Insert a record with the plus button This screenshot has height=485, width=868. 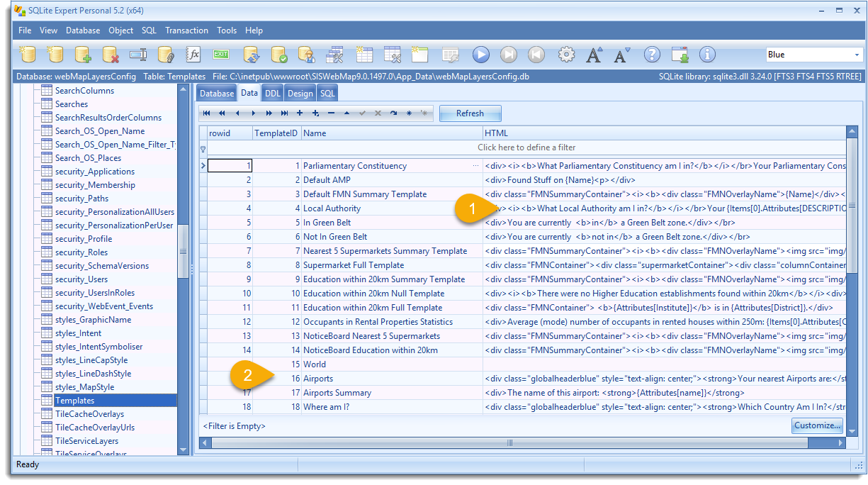click(x=300, y=113)
